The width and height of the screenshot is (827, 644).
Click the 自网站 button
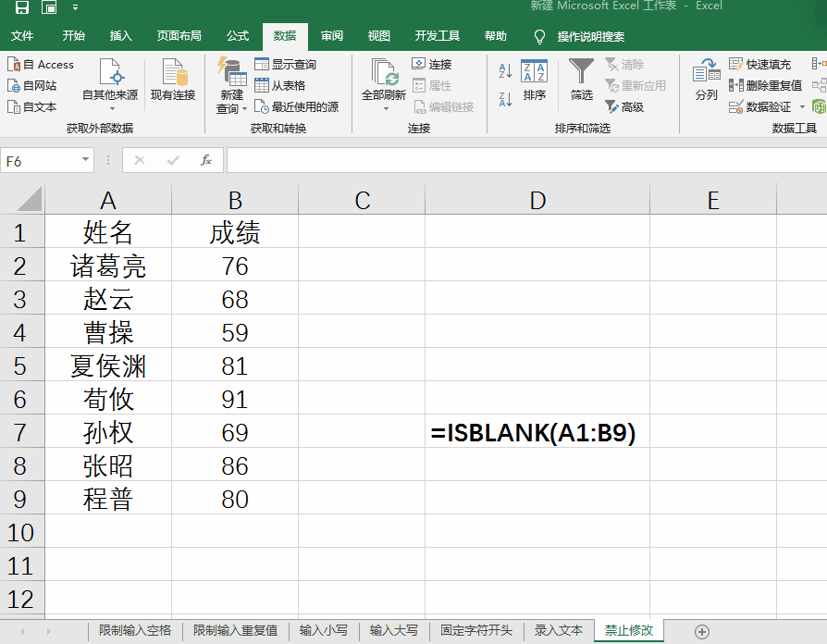tap(36, 85)
